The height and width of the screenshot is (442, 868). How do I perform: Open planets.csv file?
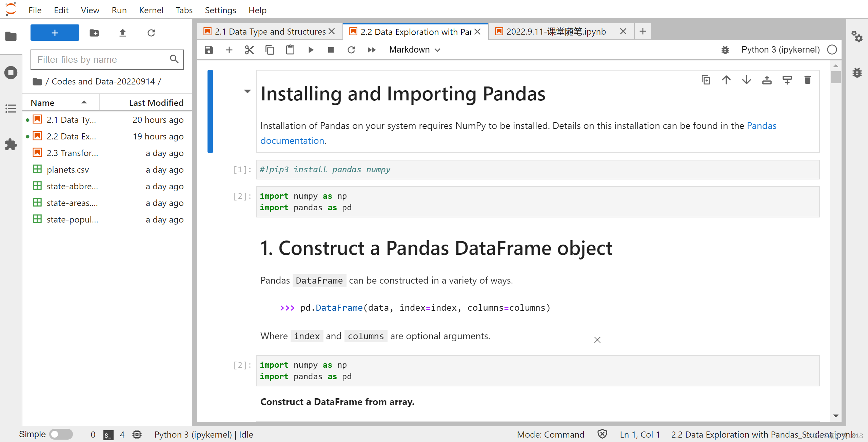(x=107, y=170)
